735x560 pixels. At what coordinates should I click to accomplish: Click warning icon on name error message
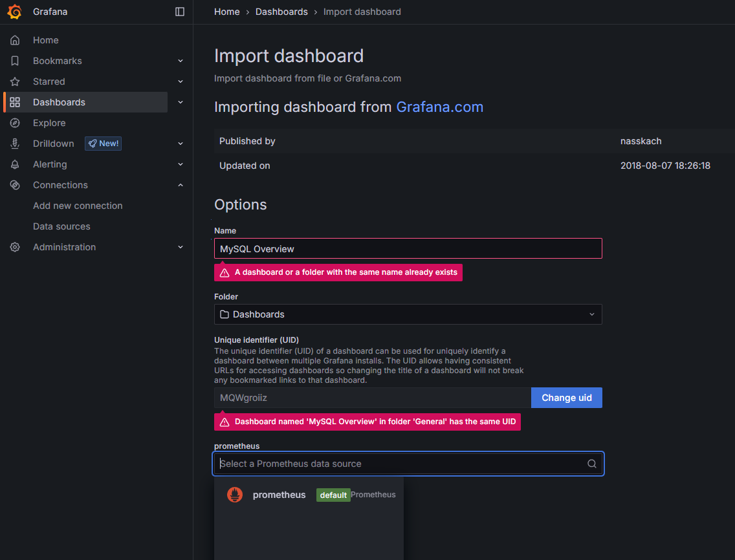[x=225, y=273]
